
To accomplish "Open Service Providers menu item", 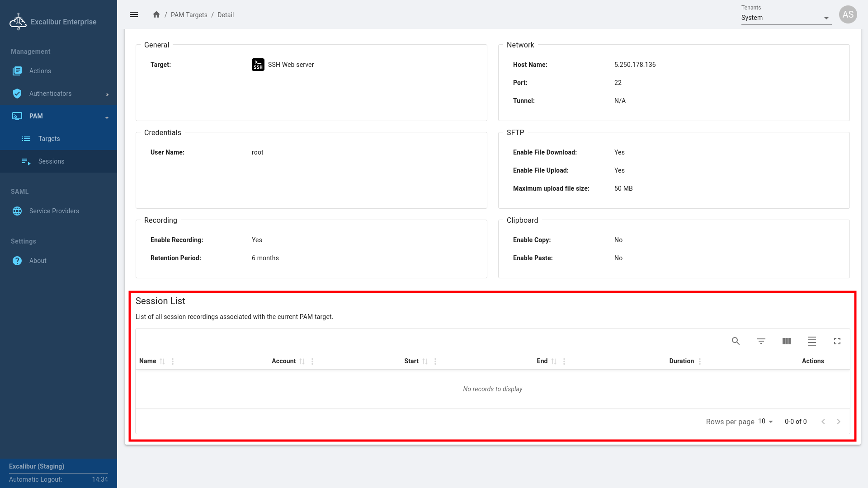I will click(54, 211).
